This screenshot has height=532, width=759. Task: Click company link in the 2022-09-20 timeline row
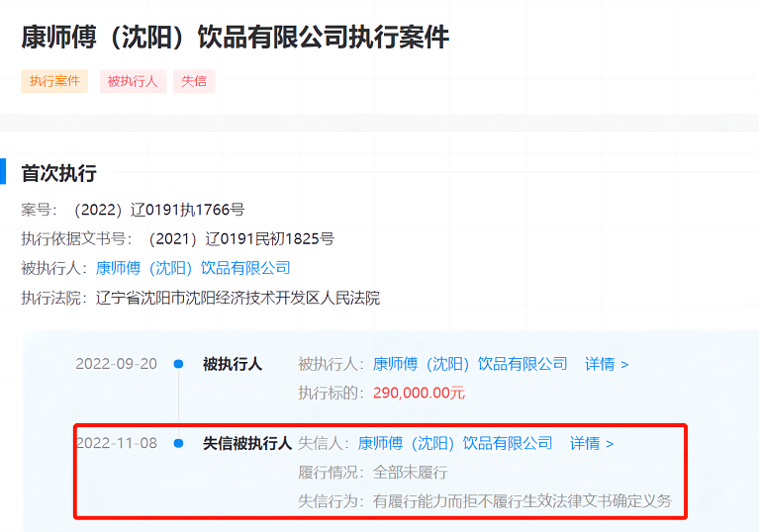point(470,364)
